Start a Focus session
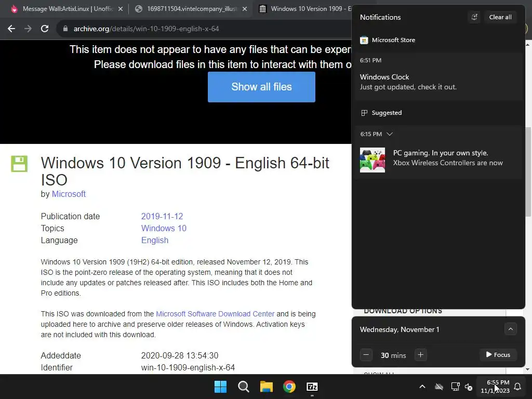This screenshot has height=399, width=532. [498, 354]
